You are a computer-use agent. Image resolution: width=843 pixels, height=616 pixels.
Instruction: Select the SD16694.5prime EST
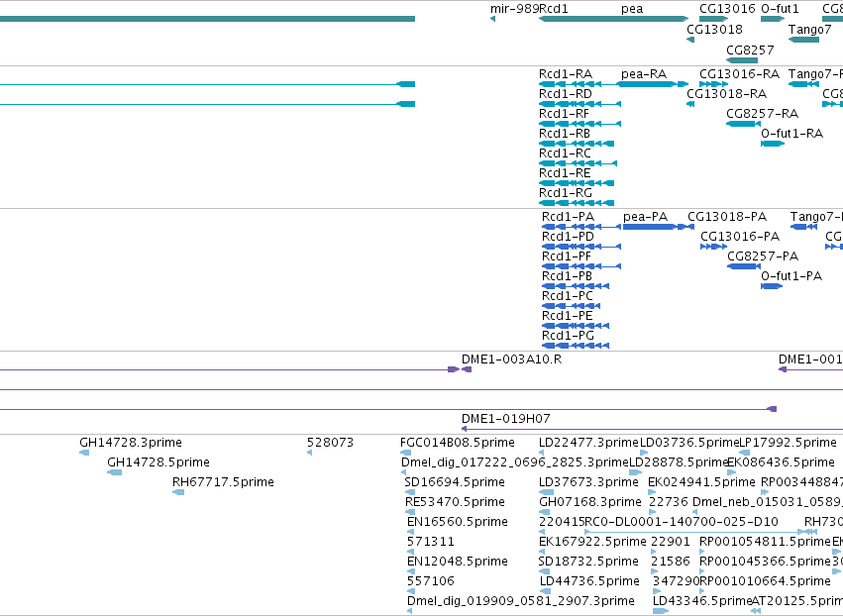[x=410, y=492]
